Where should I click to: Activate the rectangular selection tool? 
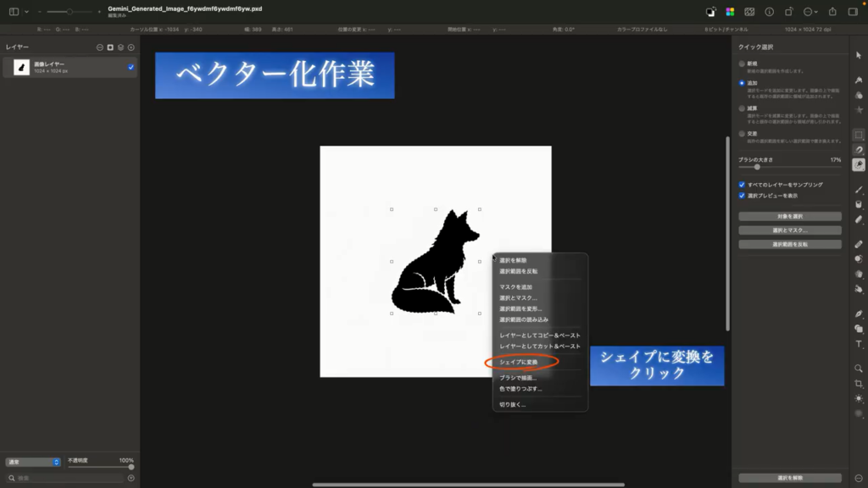[859, 135]
